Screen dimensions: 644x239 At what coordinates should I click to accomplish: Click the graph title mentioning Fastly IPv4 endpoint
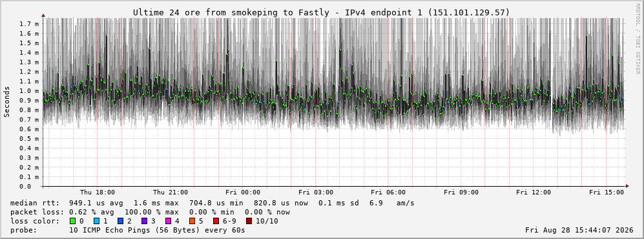[321, 13]
